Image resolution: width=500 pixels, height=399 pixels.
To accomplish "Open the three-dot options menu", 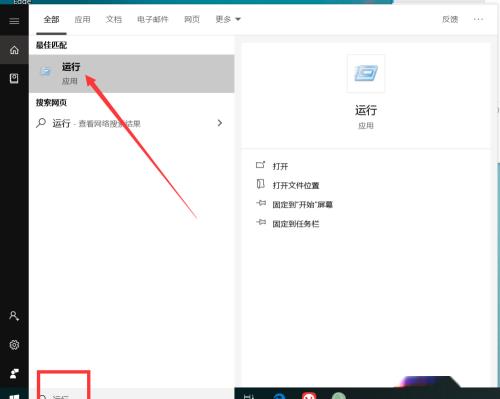I will (x=478, y=19).
